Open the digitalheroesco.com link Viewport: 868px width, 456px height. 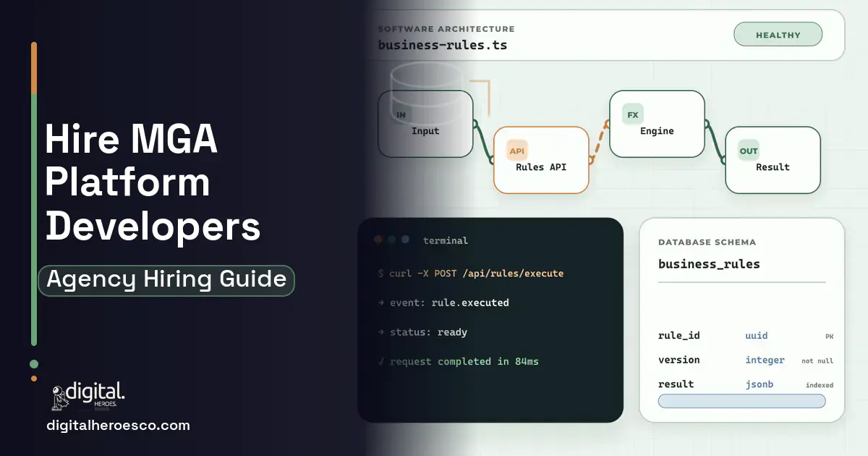[x=118, y=426]
